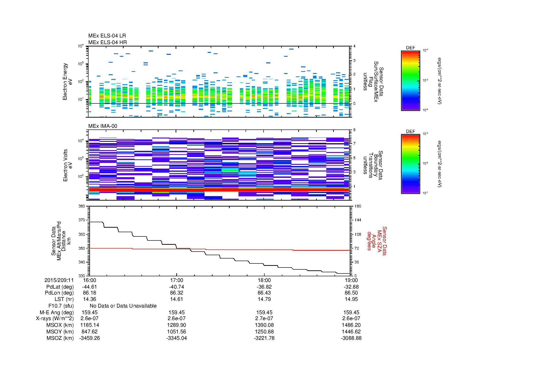Click the 17:00 time tick label
Viewport: 555px width, 392px height.
click(177, 280)
